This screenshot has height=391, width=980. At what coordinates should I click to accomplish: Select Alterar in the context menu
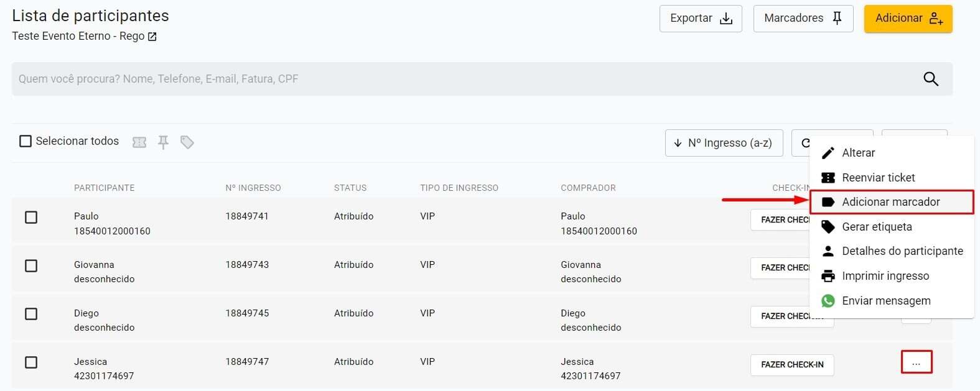[858, 153]
